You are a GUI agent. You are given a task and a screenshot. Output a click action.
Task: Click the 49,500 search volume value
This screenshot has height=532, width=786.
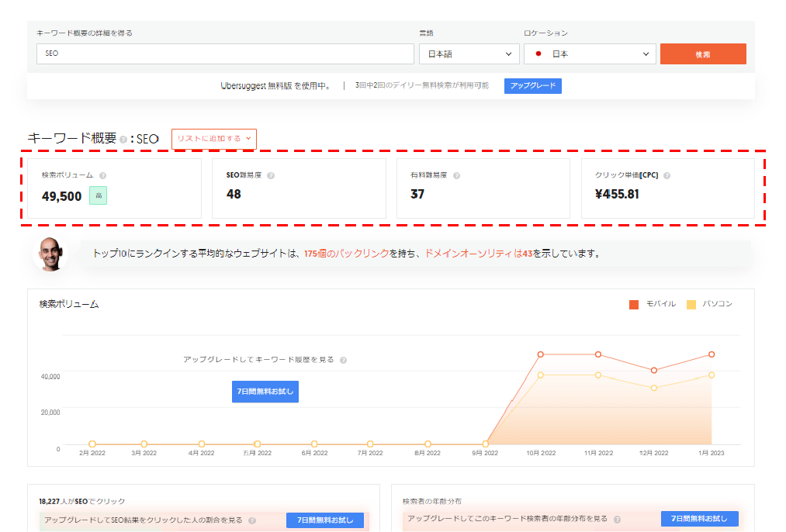pos(61,196)
